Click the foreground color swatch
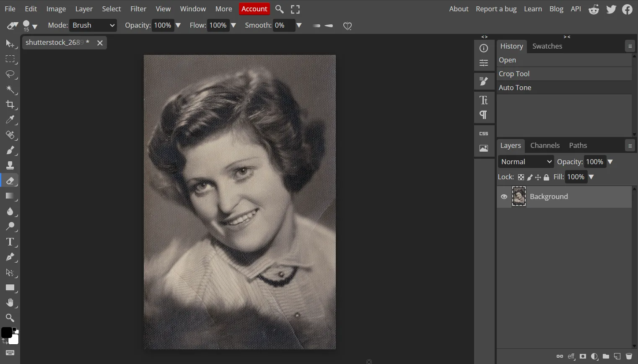Image resolution: width=638 pixels, height=364 pixels. [x=7, y=333]
